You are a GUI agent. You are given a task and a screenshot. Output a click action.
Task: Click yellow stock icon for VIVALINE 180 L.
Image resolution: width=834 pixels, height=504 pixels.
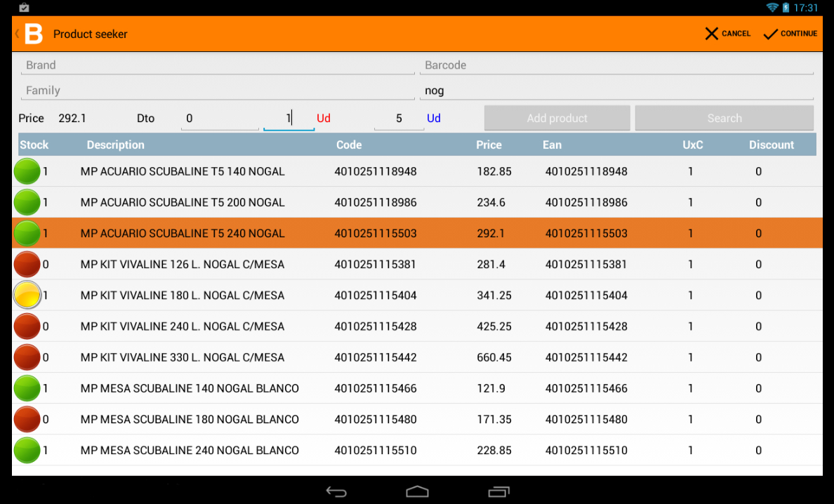pos(27,295)
